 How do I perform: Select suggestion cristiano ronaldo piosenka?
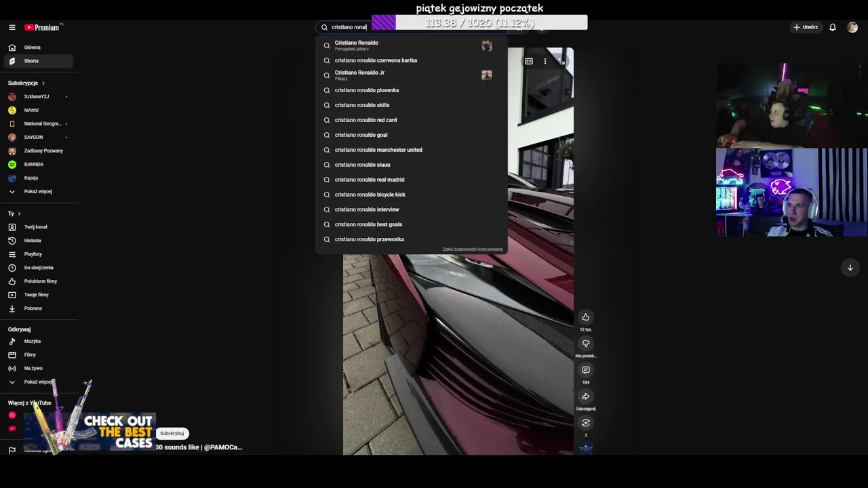pyautogui.click(x=412, y=90)
